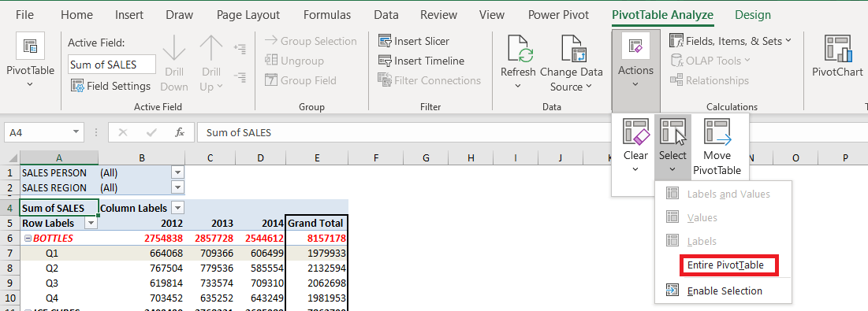Click the Refresh data icon
The height and width of the screenshot is (311, 868).
coord(519,49)
